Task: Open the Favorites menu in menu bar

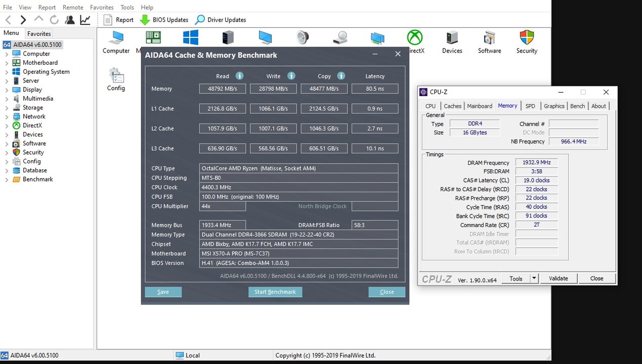Action: pos(102,8)
